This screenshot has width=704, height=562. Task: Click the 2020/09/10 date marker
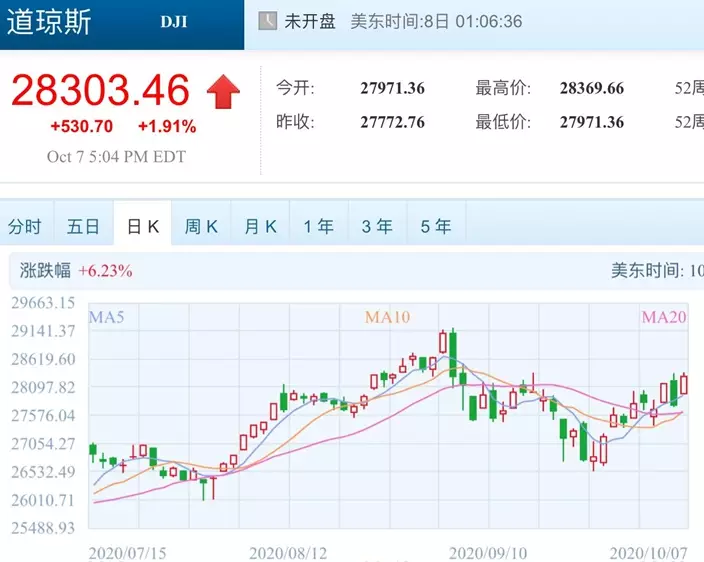487,552
